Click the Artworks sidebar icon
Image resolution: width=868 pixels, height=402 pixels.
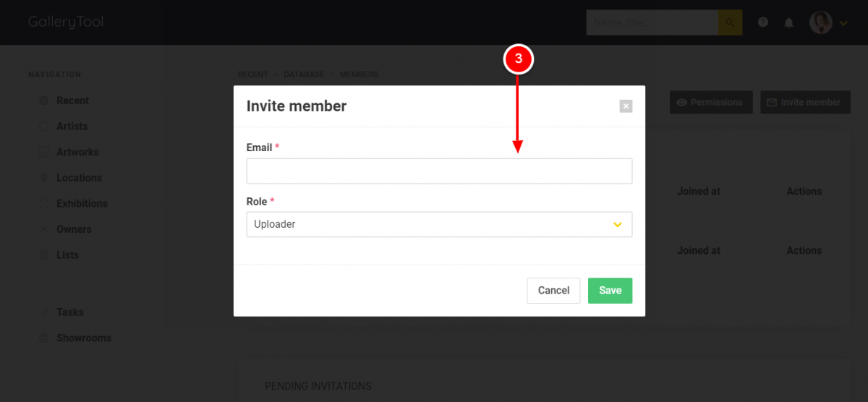click(x=43, y=152)
